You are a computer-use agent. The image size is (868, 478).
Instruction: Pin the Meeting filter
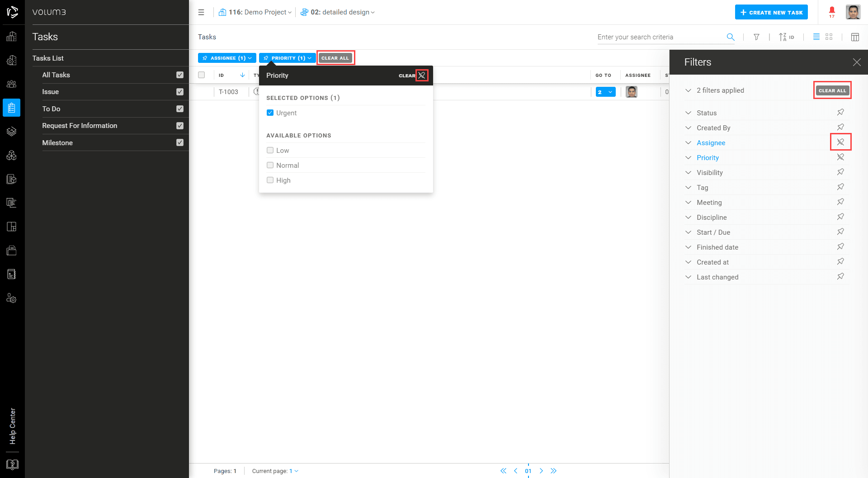840,202
